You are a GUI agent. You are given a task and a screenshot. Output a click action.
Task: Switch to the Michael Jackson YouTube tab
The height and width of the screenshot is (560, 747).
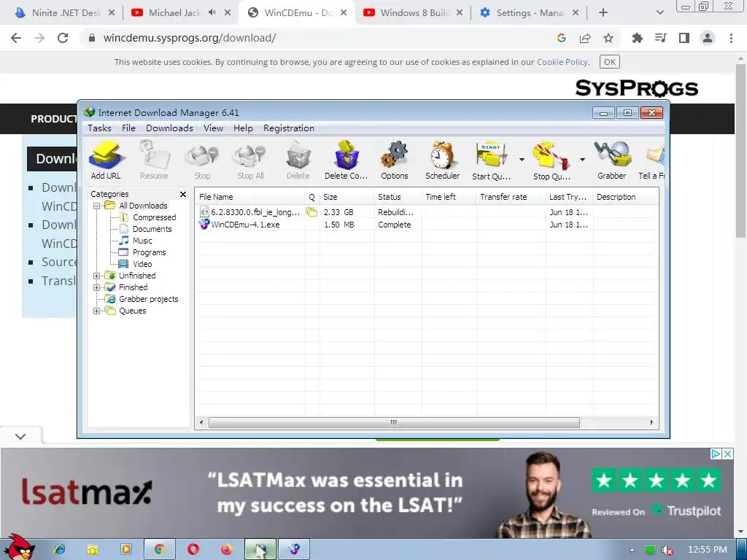(x=174, y=13)
